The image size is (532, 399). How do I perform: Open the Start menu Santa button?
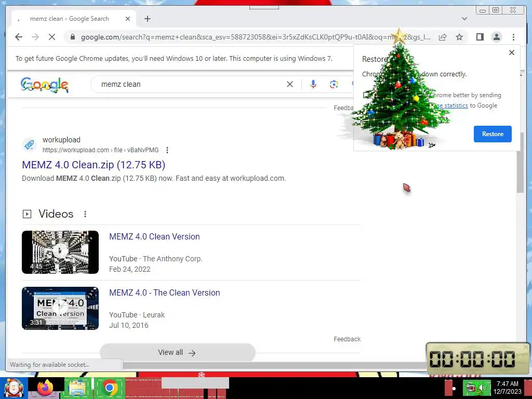point(14,388)
